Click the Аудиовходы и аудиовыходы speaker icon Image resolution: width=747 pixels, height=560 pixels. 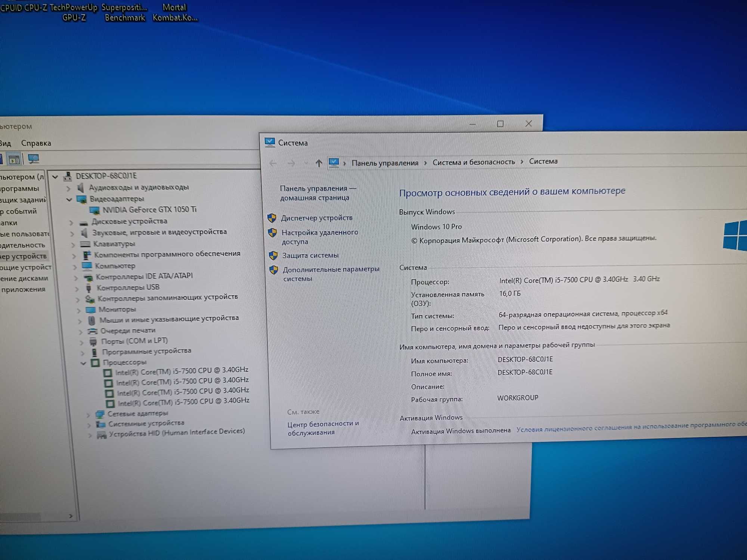81,188
